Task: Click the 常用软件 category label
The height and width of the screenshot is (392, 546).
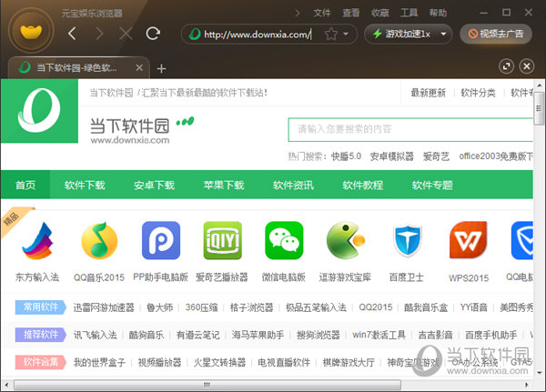Action: [x=40, y=307]
